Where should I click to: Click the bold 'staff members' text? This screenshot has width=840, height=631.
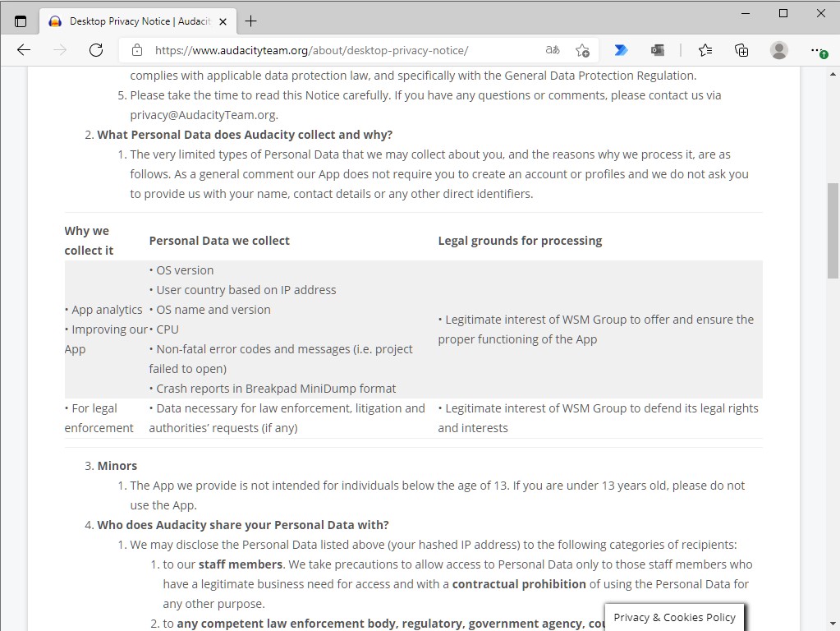coord(241,564)
